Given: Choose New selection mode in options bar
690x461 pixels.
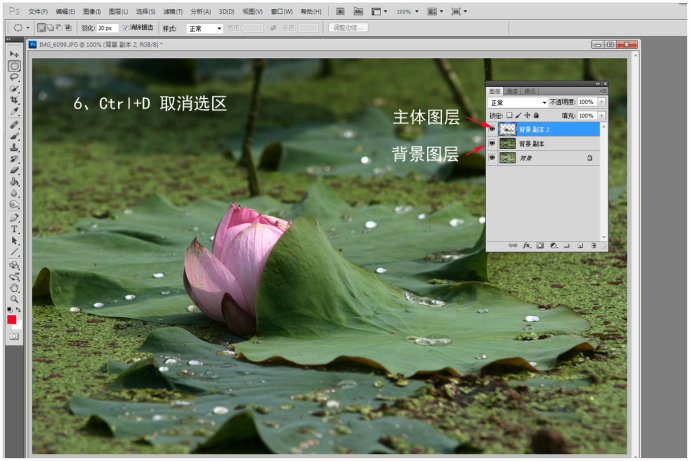Looking at the screenshot, I should (x=41, y=28).
